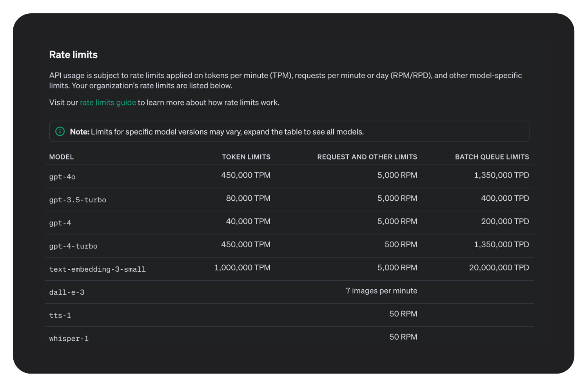Screen dimensions: 588x392
Task: Click gpt-4-turbo's 450,000 TPM value
Action: [x=246, y=245]
